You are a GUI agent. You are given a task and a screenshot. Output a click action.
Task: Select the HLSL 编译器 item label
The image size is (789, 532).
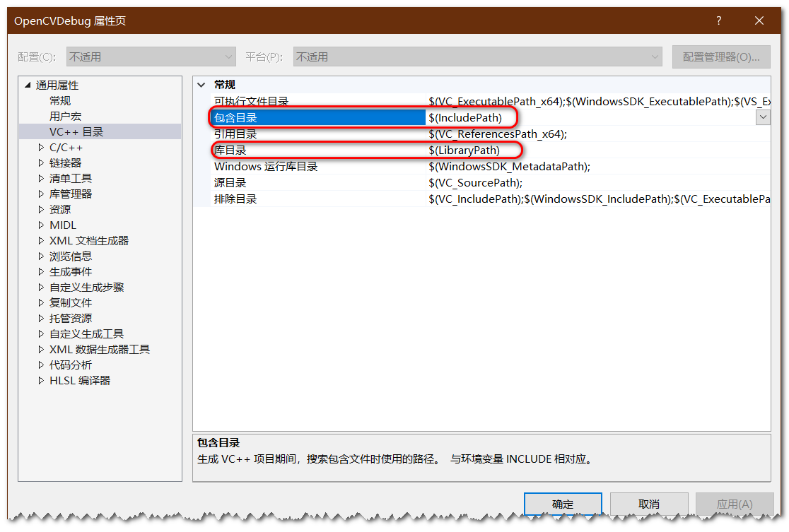click(80, 381)
